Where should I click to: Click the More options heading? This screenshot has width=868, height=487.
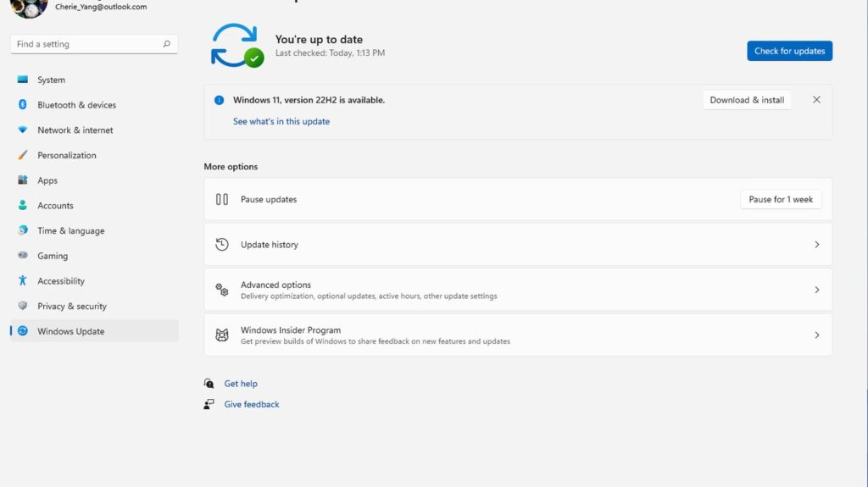231,167
